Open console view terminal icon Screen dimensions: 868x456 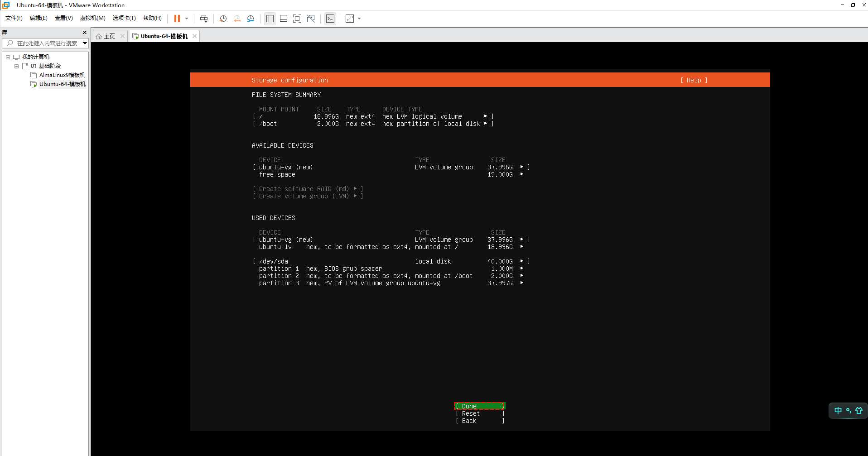[x=330, y=19]
